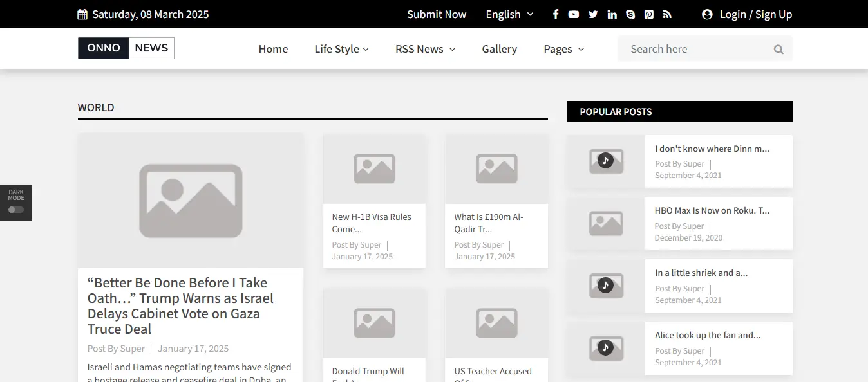Open the "New H-1B Visa Rules" article

point(372,223)
